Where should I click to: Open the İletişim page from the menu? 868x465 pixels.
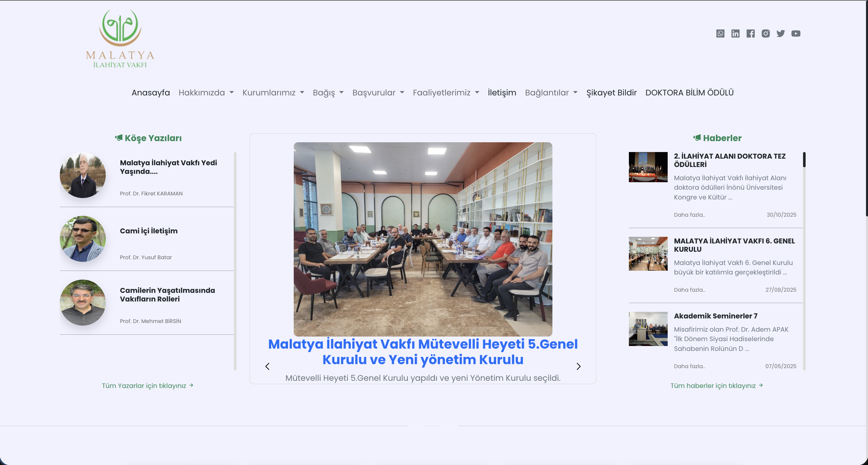502,93
